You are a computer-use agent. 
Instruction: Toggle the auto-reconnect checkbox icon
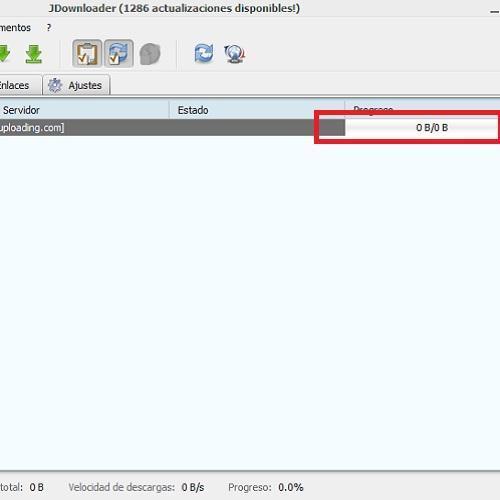coord(119,54)
